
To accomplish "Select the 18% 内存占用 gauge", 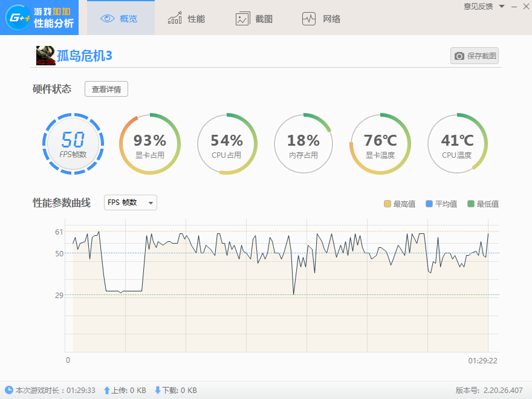I will 303,144.
